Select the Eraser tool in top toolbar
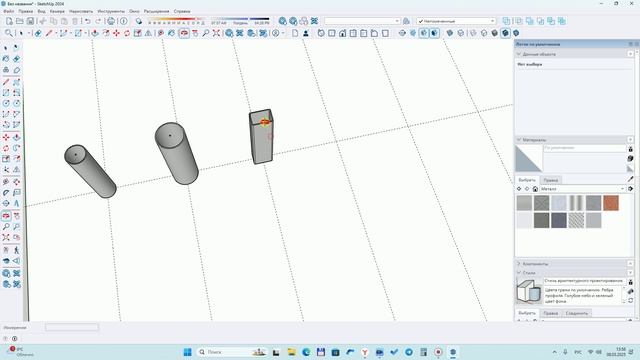The image size is (640, 360). 38,33
